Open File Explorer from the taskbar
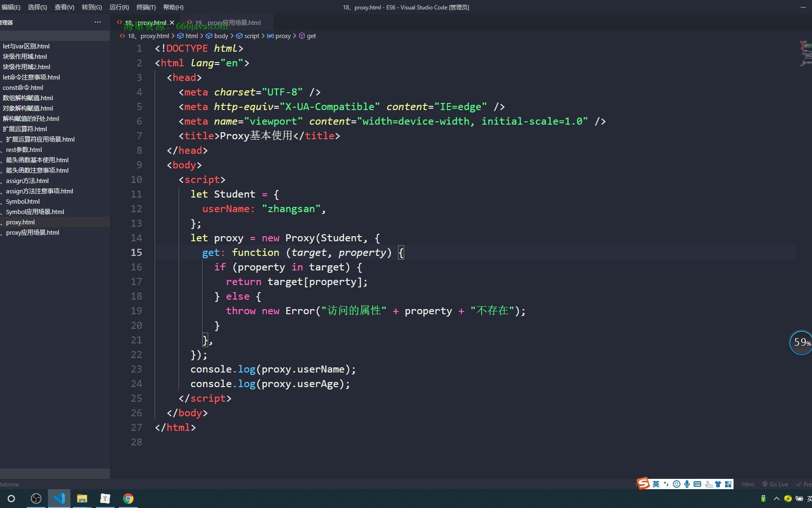812x508 pixels. (x=82, y=499)
